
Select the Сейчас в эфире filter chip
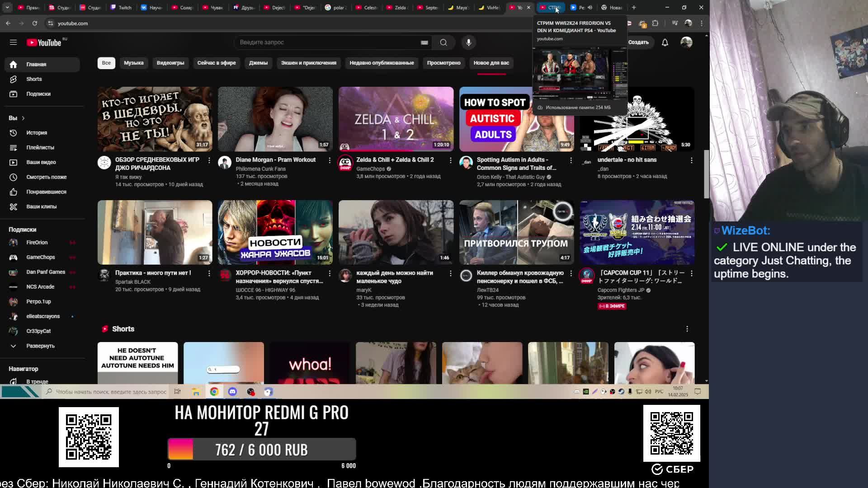(216, 63)
